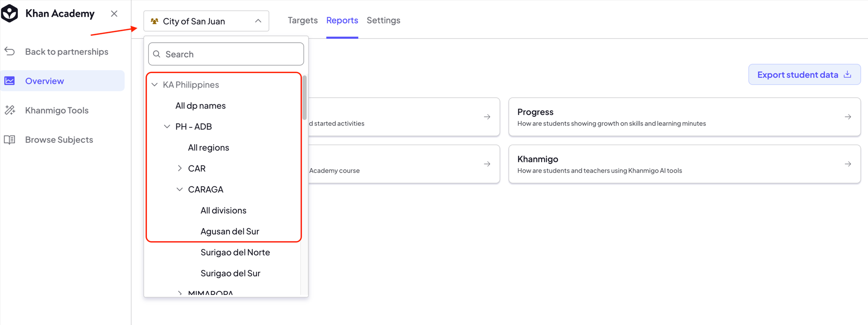Open the Progress report card
868x325 pixels.
[x=684, y=117]
